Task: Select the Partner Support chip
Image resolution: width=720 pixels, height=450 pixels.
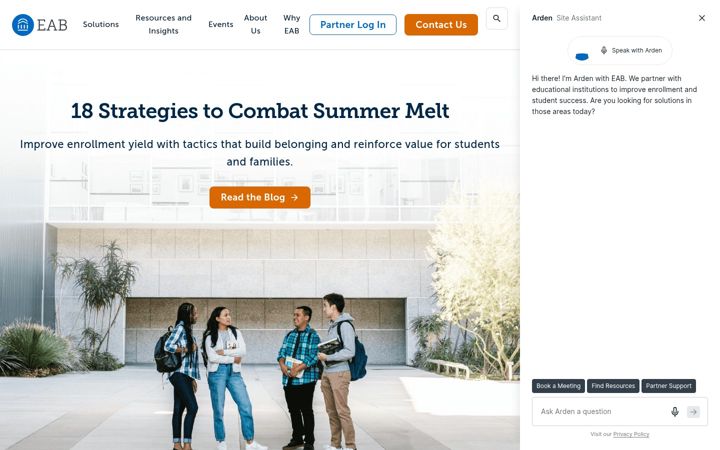Action: [669, 386]
